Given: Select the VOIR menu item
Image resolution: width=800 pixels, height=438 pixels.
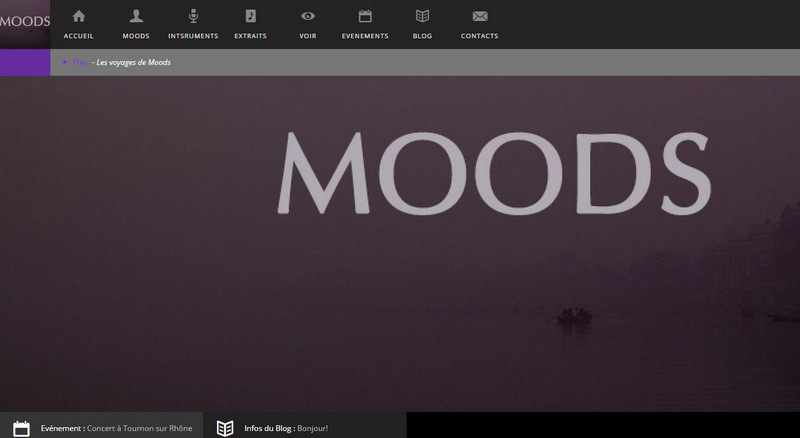Looking at the screenshot, I should click(x=308, y=36).
